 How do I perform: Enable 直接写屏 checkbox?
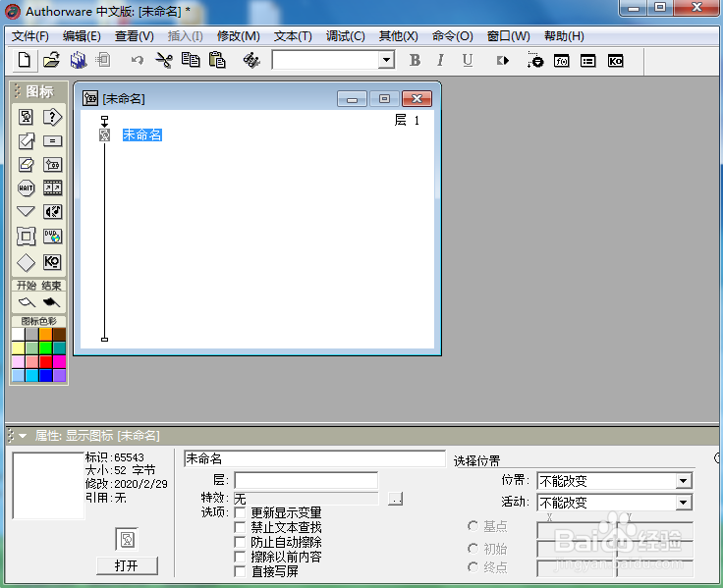pyautogui.click(x=240, y=571)
